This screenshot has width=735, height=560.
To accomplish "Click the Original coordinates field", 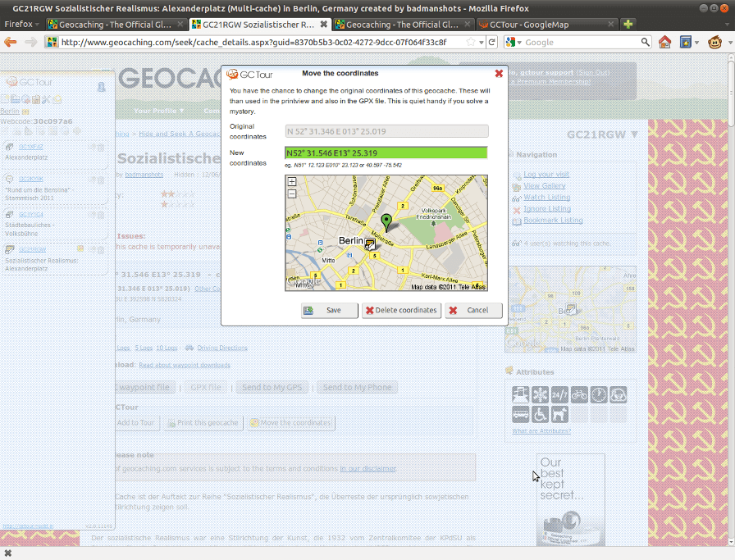I will tap(386, 131).
